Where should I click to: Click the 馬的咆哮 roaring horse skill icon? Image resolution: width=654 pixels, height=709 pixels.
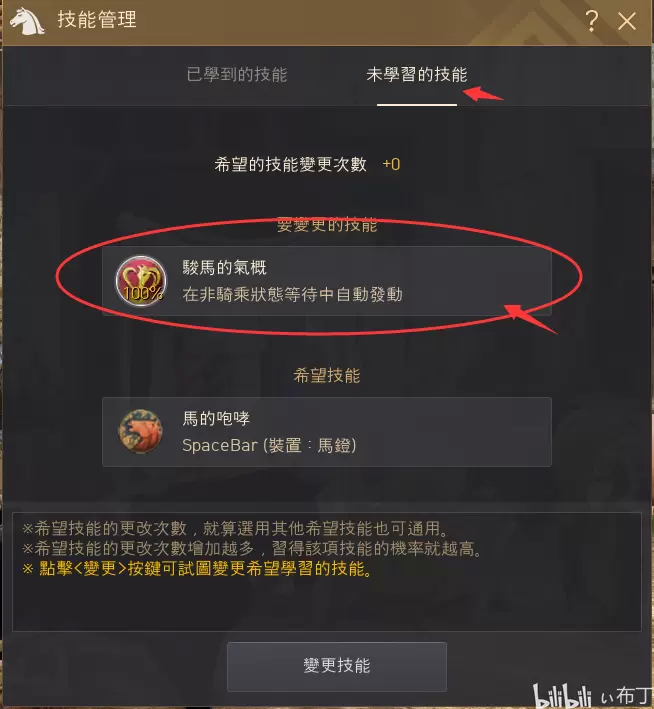141,431
